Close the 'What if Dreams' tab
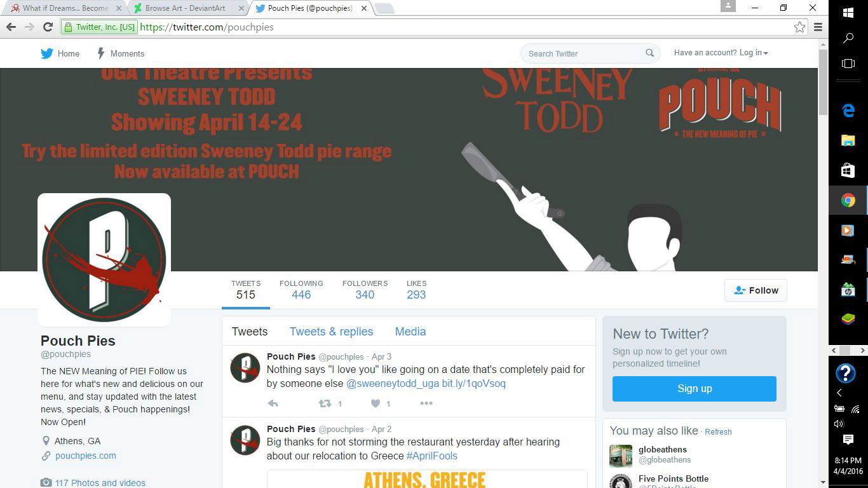 click(118, 8)
